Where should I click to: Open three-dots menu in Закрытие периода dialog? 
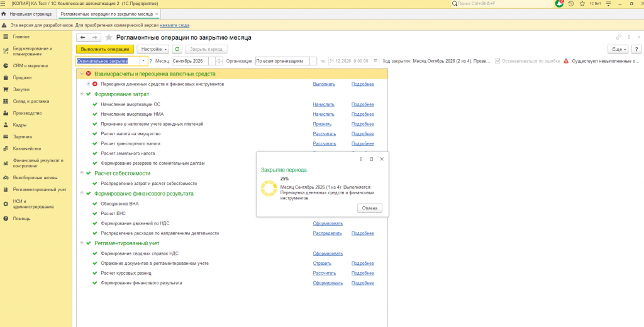point(361,159)
